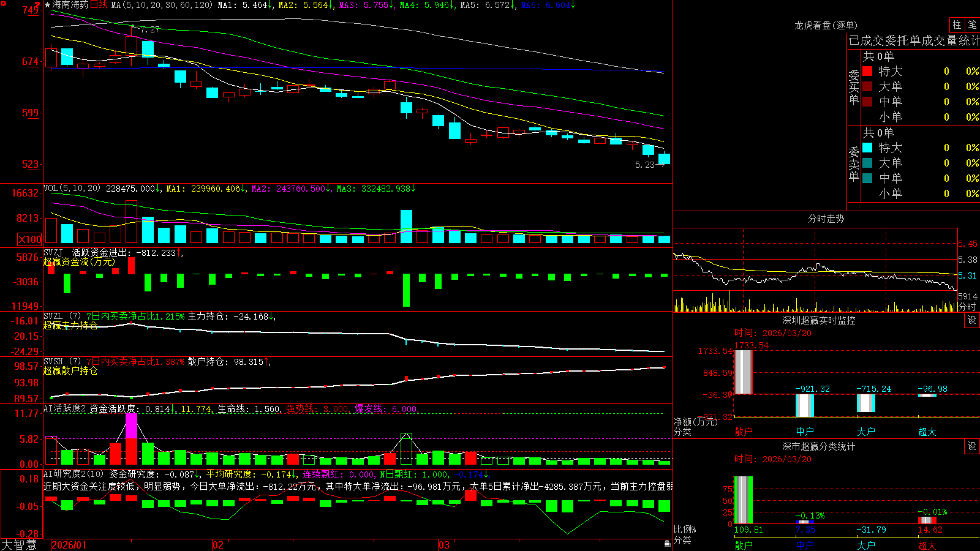The width and height of the screenshot is (980, 551).
Task: Click the 深圳超赢实时监控 title
Action: pyautogui.click(x=818, y=320)
